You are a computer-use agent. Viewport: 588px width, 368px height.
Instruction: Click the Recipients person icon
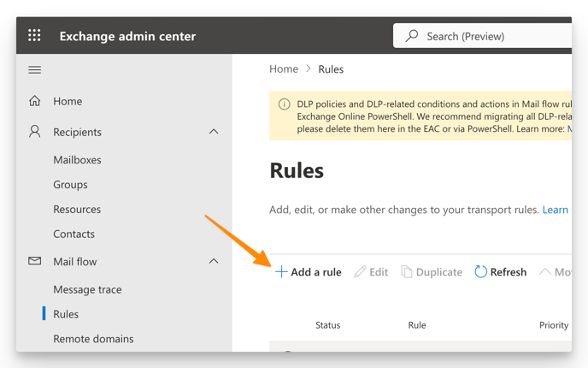click(x=34, y=132)
